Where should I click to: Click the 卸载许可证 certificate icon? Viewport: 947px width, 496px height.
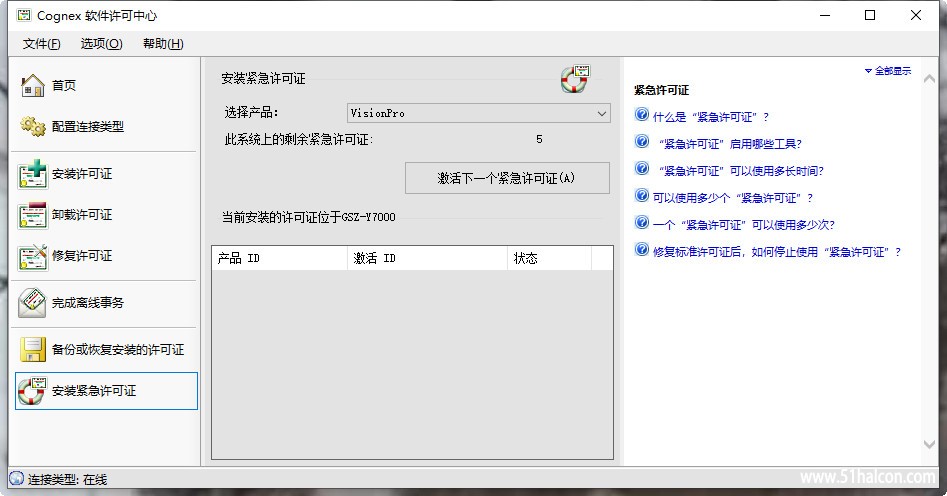click(x=33, y=215)
